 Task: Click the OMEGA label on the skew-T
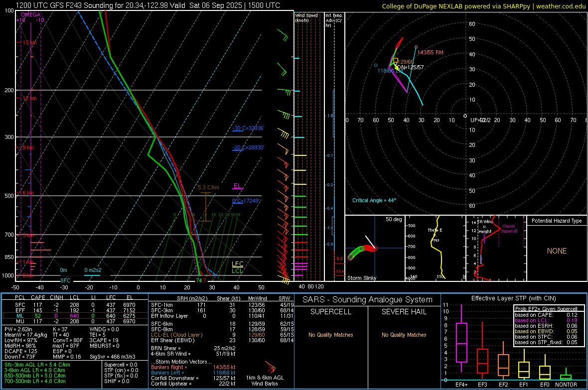tap(31, 14)
